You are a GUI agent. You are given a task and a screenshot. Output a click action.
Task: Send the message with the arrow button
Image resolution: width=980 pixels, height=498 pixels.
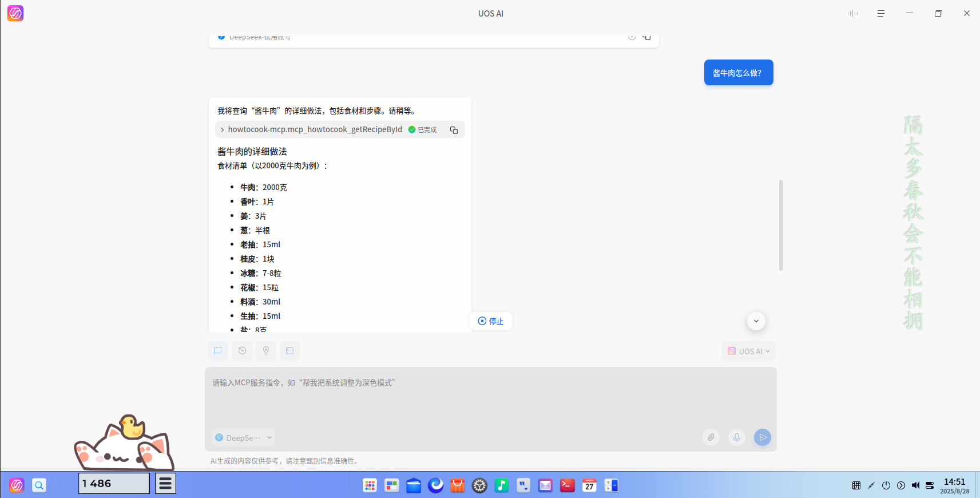click(x=763, y=437)
